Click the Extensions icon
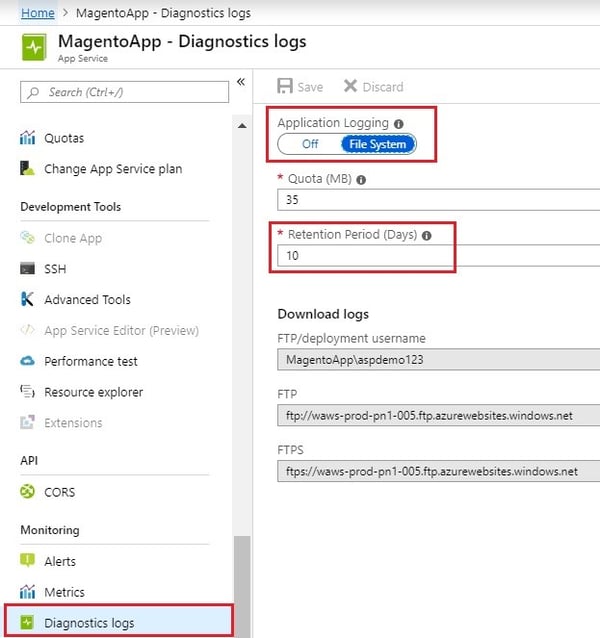Screen dimensions: 600x638 click(x=27, y=422)
